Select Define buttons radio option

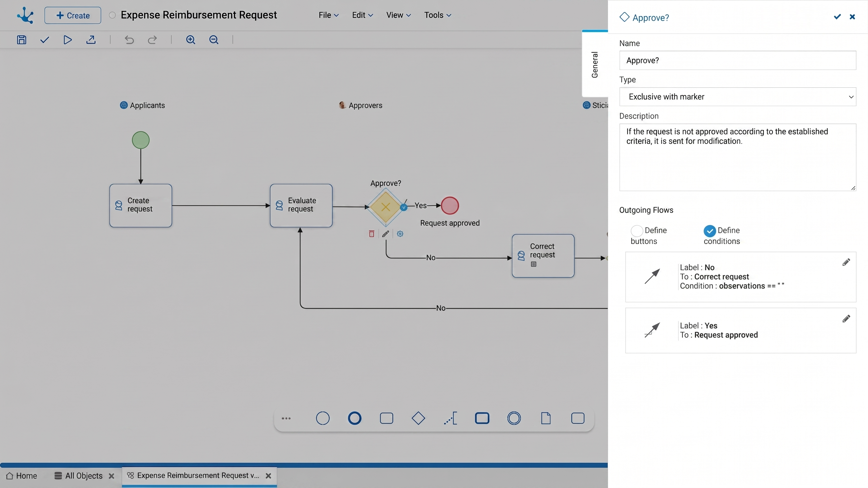(x=637, y=231)
